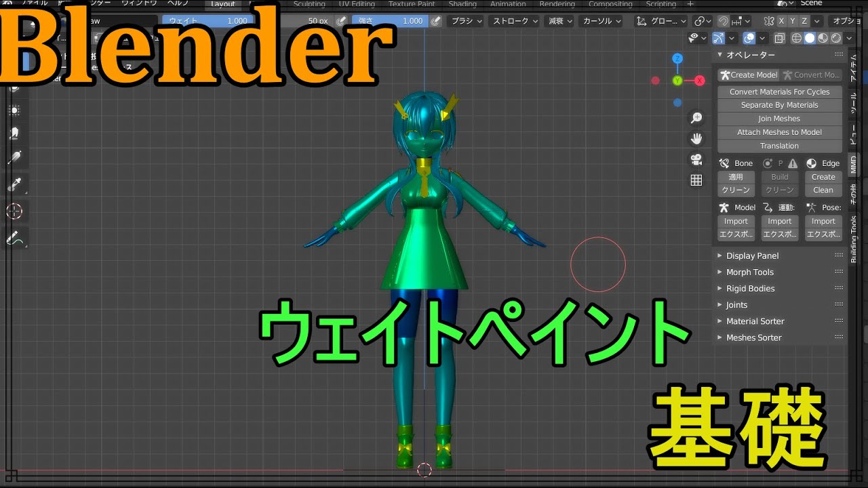Switch to the Animation workspace tab

[508, 4]
